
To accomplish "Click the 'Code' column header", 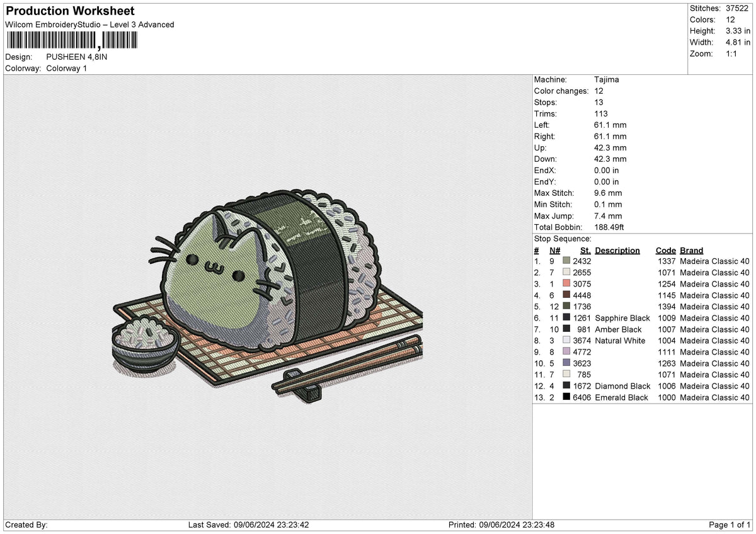I will 666,251.
